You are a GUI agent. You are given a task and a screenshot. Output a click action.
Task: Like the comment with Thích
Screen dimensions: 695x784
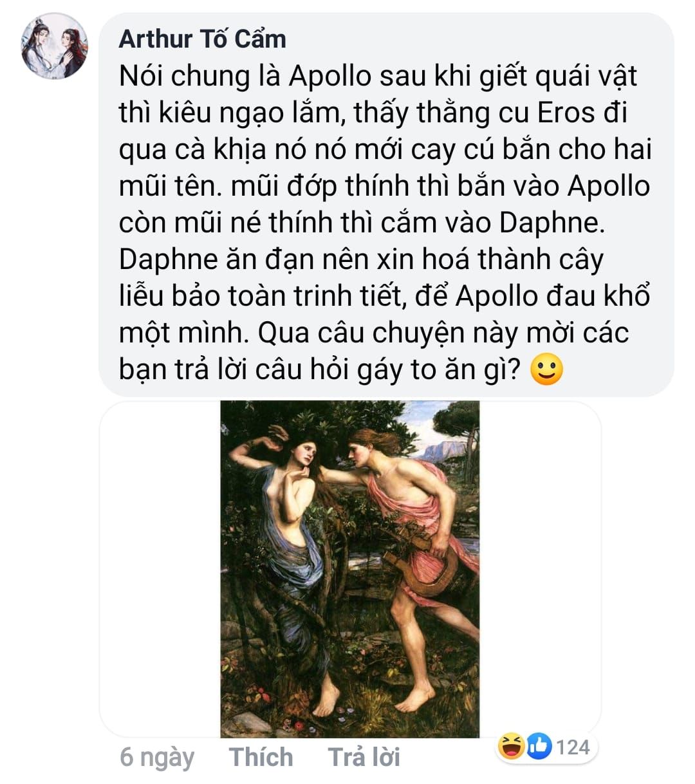pos(261,757)
